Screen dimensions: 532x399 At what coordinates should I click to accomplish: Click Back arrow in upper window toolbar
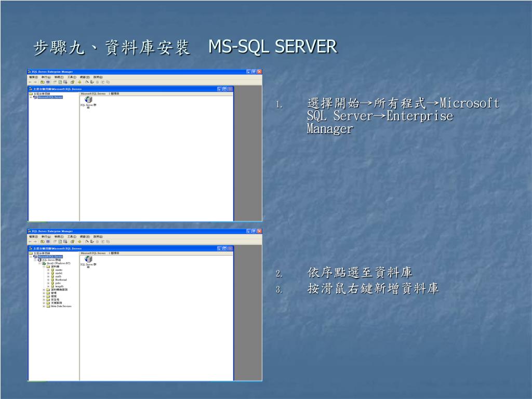30,82
